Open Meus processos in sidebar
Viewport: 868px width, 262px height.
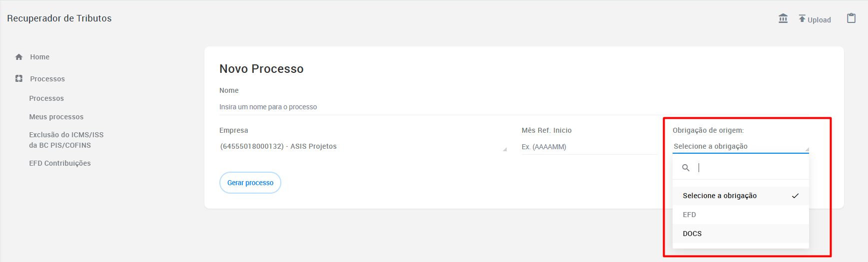tap(56, 117)
